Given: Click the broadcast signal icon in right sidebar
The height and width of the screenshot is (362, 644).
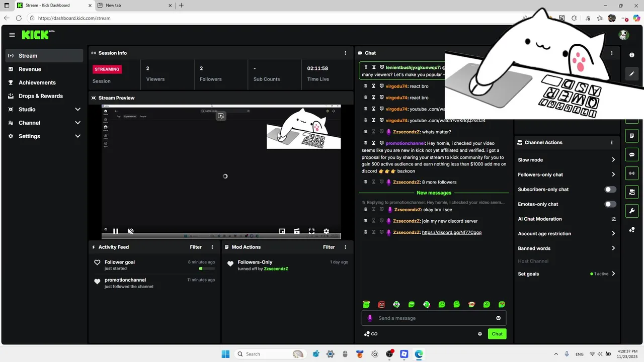Looking at the screenshot, I should pos(632,173).
